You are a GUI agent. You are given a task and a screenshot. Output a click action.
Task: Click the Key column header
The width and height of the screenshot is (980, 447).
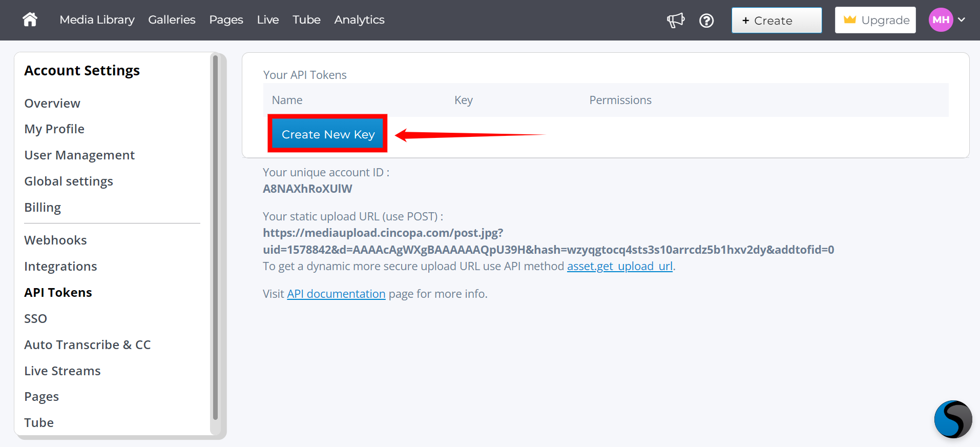point(464,100)
